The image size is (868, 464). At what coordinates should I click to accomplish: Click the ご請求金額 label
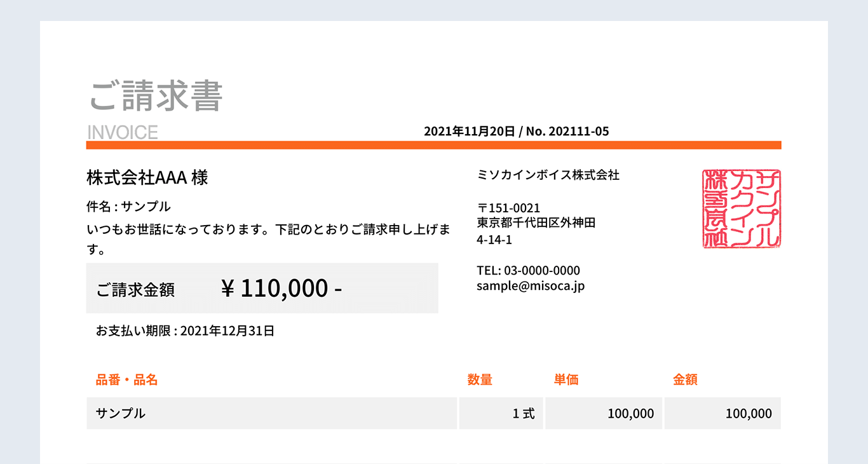[135, 289]
